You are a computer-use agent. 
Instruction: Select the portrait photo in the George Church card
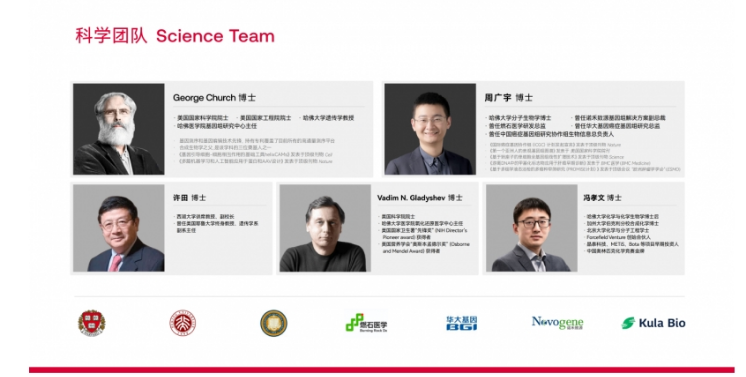pyautogui.click(x=118, y=129)
